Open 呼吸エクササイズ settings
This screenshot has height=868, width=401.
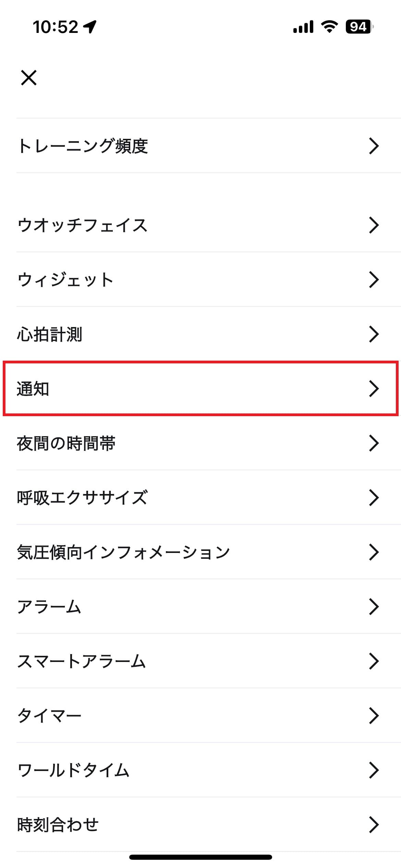click(200, 497)
